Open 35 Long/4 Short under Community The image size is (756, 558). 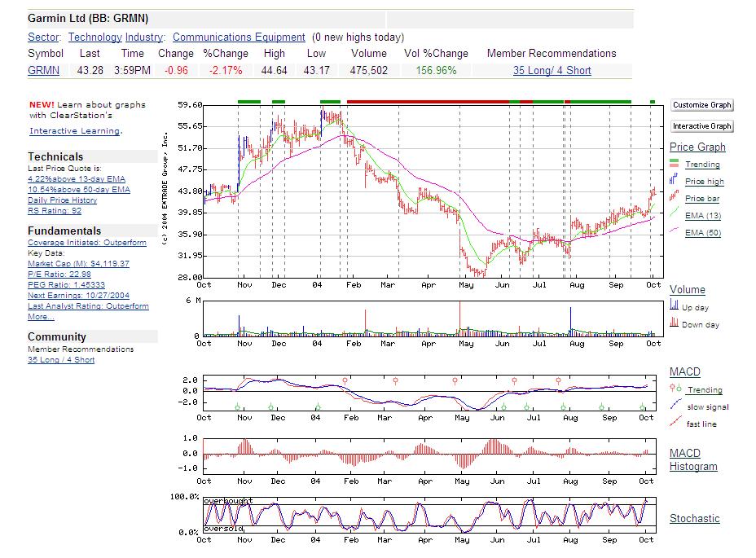(x=60, y=360)
